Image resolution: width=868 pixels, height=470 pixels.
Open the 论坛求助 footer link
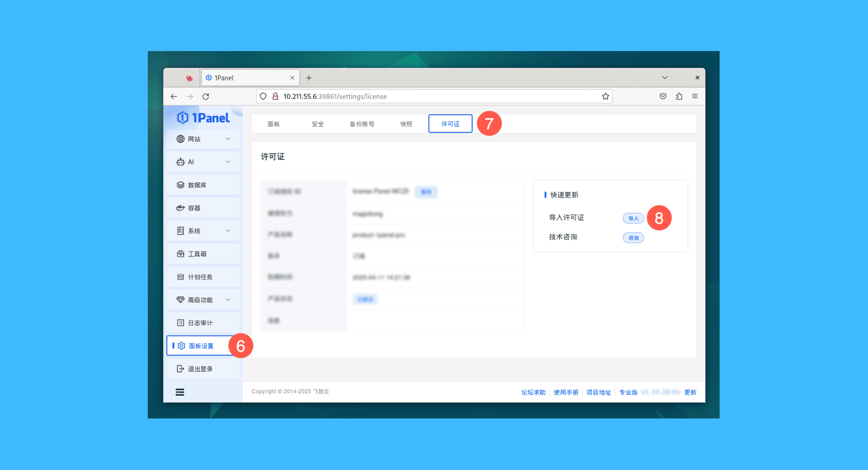coord(533,392)
